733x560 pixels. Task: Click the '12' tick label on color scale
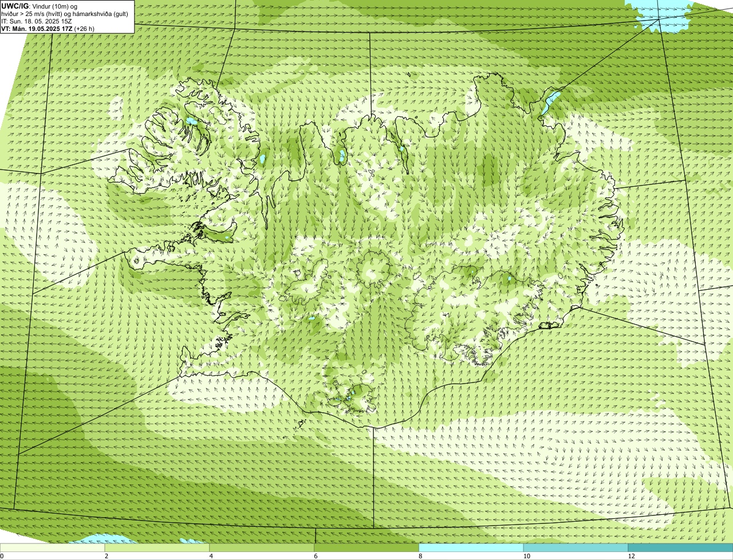[x=630, y=556]
